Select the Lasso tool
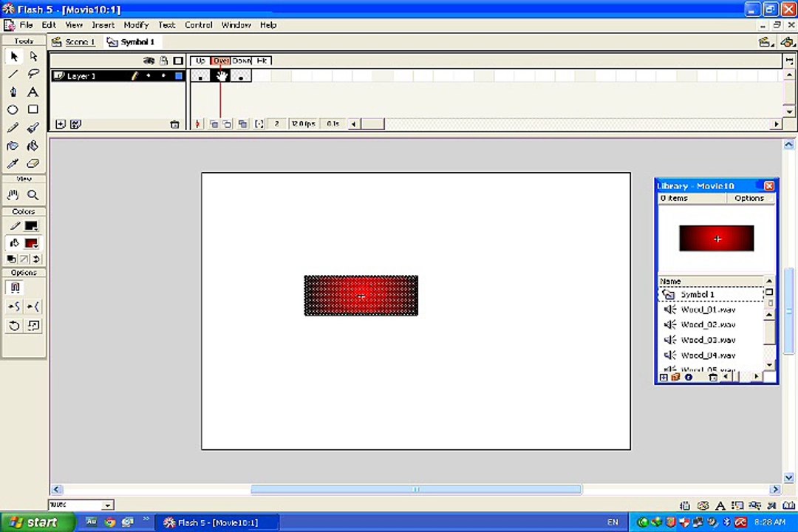The image size is (798, 532). (x=33, y=75)
